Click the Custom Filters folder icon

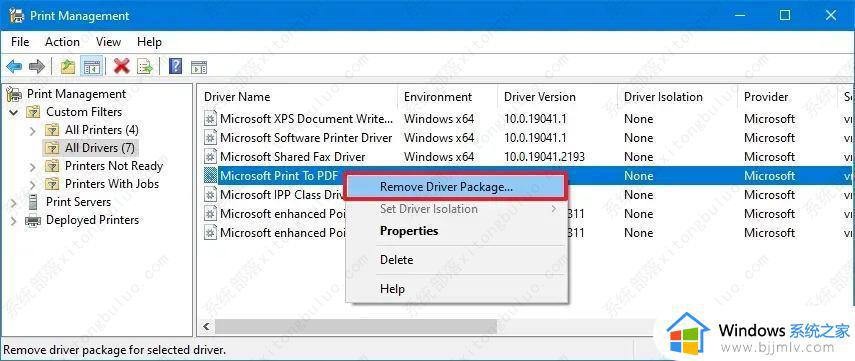pos(33,112)
